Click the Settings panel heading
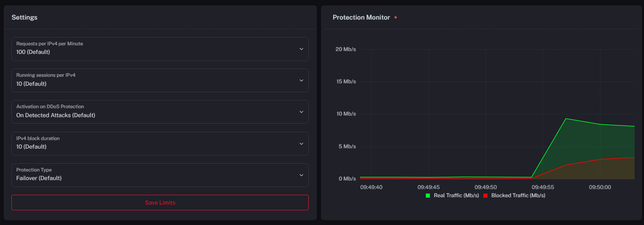 (x=24, y=17)
